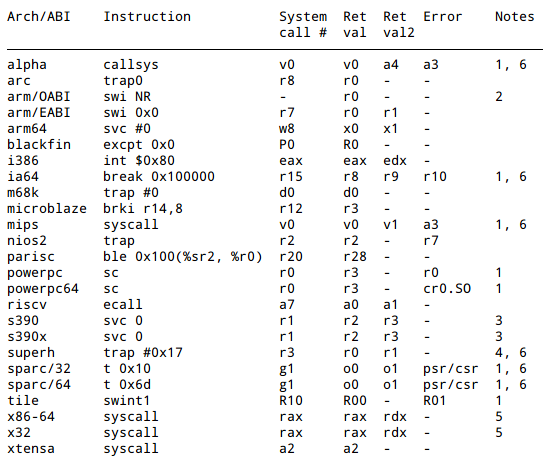This screenshot has width=560, height=466.
Task: Click the swint1 instruction for tile
Action: pos(126,401)
